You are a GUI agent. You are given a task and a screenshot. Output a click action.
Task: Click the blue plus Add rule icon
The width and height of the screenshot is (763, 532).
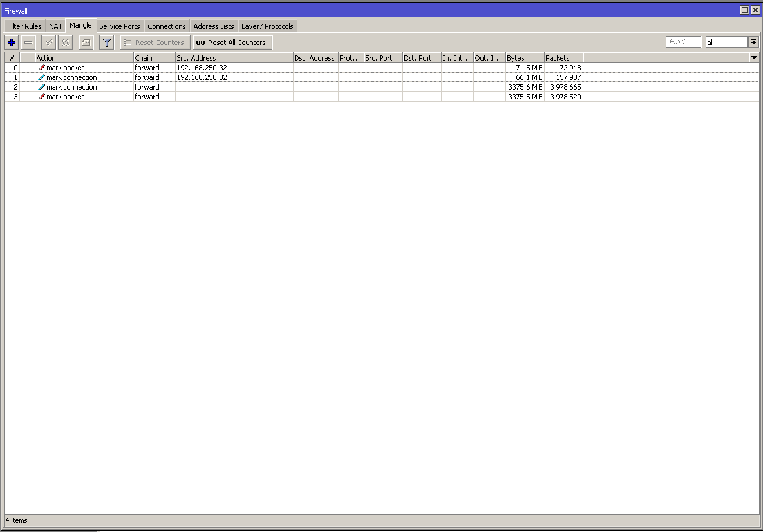point(12,43)
